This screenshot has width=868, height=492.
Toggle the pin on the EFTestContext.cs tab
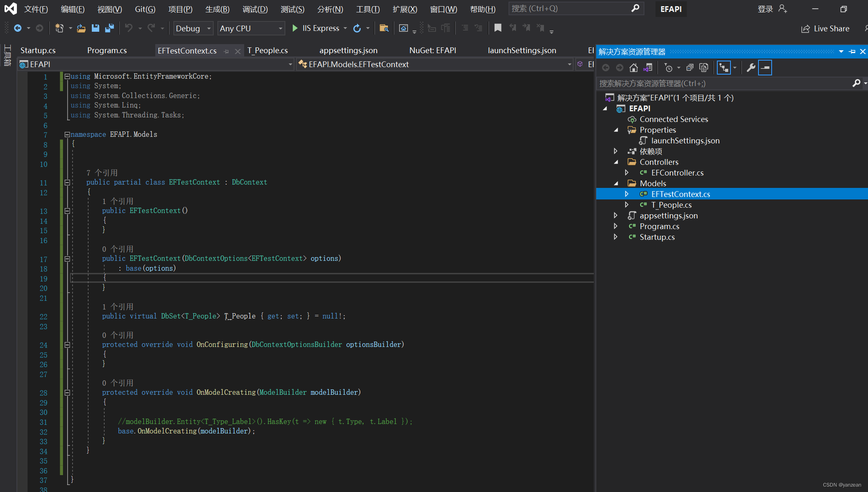coord(226,51)
